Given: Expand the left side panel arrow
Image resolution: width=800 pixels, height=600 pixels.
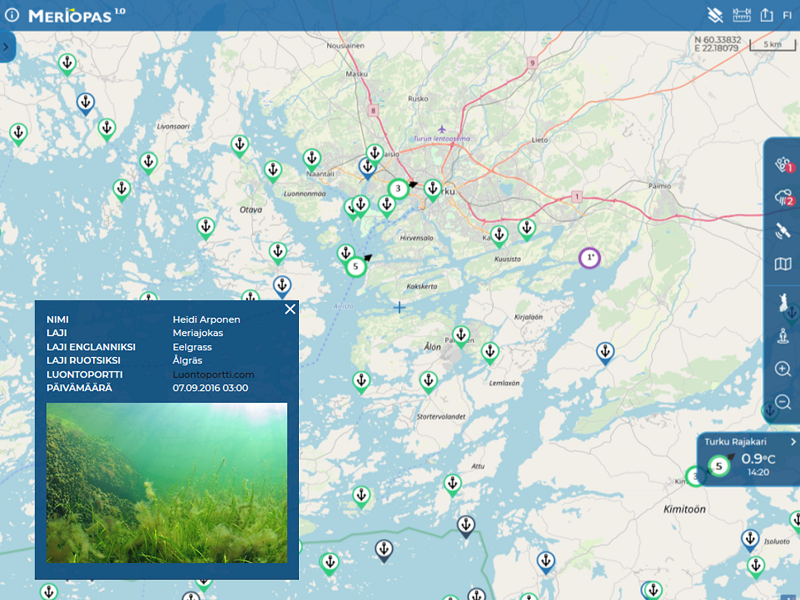Looking at the screenshot, I should 6,47.
